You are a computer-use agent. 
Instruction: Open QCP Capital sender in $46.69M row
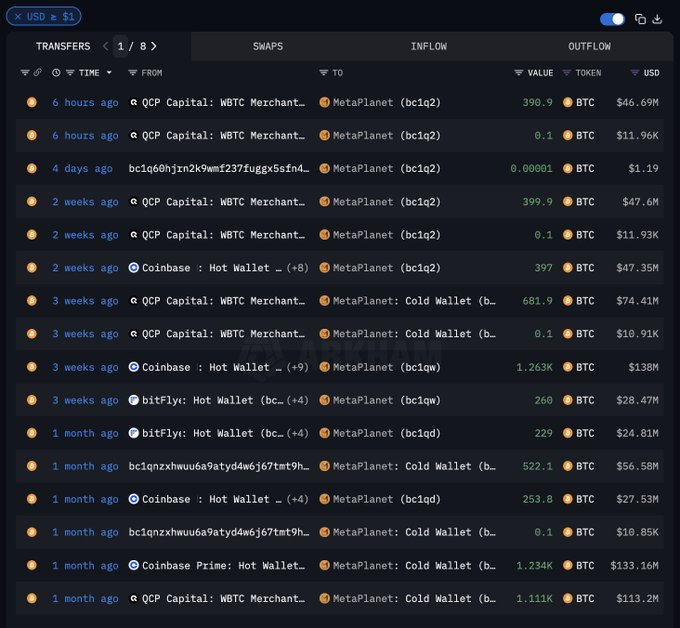point(223,102)
